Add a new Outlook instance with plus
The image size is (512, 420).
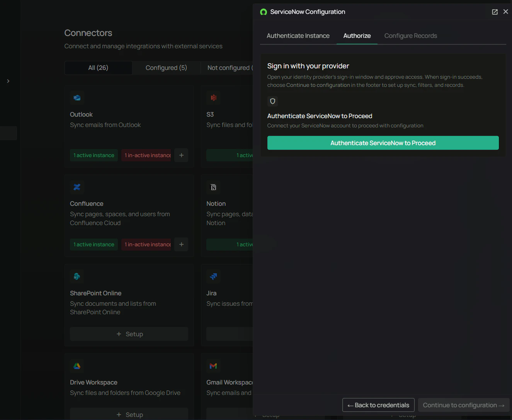[x=181, y=155]
